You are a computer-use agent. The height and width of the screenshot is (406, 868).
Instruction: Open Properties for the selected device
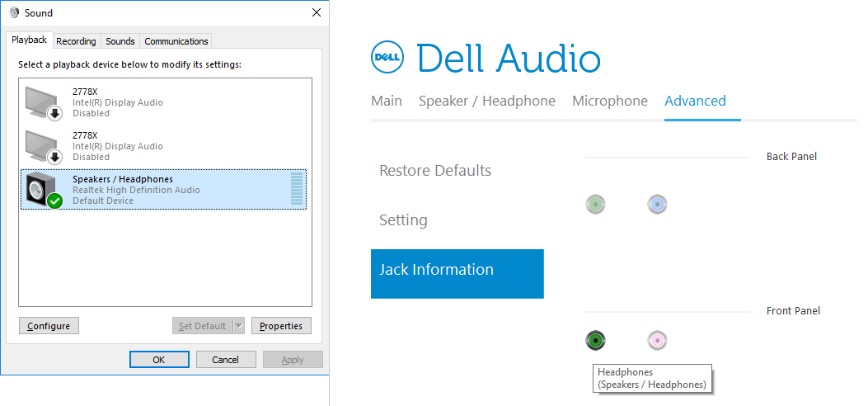pos(281,326)
